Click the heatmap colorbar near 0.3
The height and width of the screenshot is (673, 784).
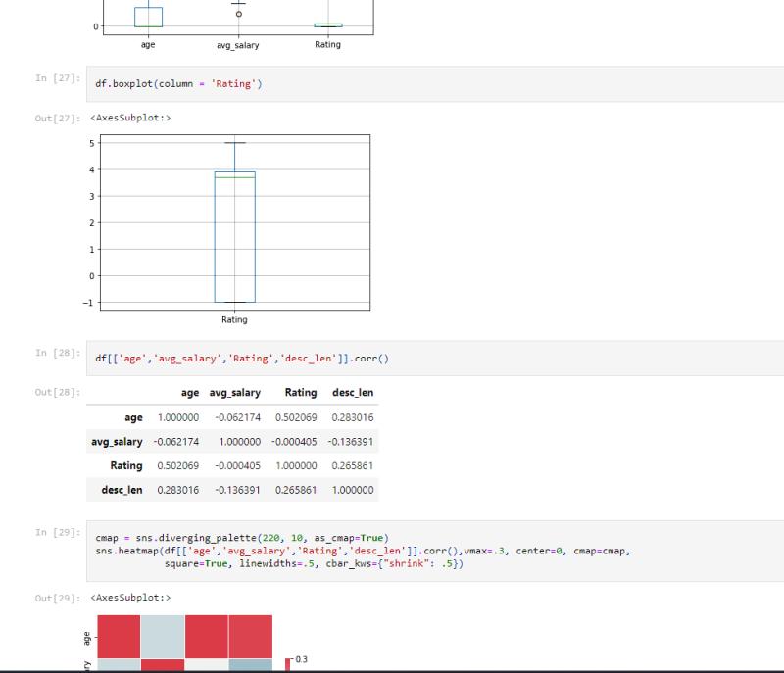[288, 664]
